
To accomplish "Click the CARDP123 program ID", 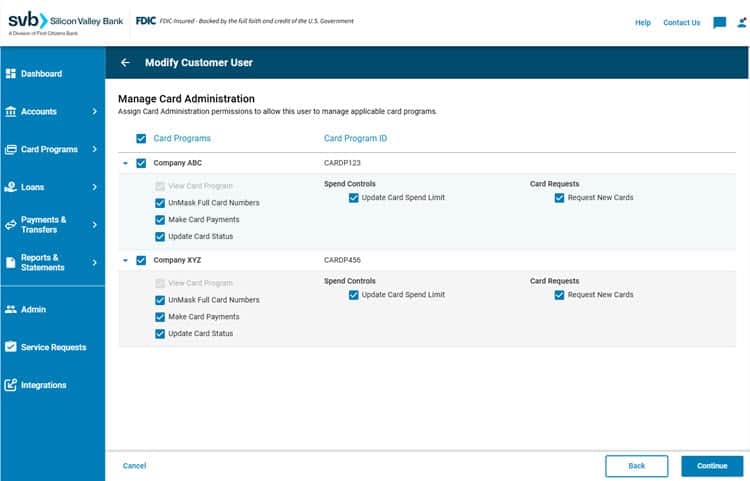I will pyautogui.click(x=342, y=163).
